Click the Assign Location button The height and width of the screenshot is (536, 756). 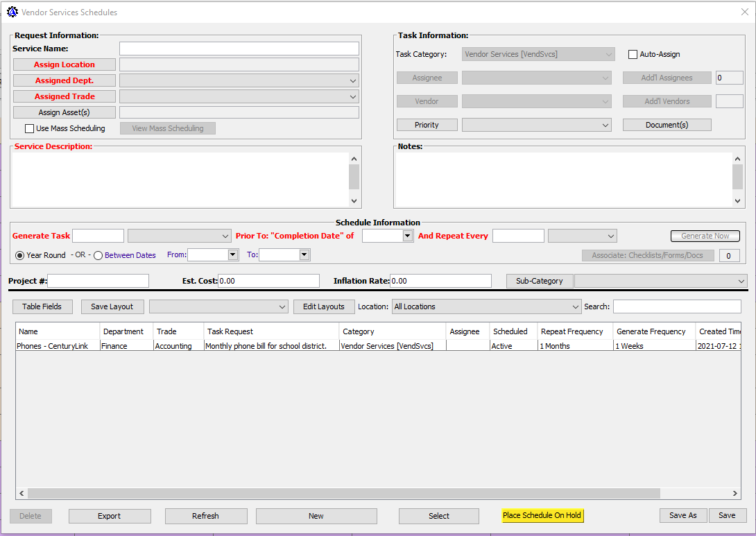(65, 64)
